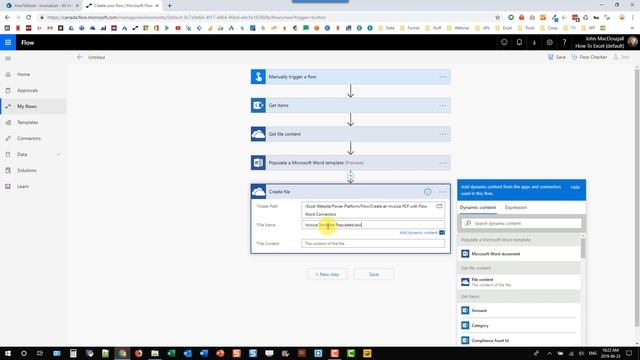Screen dimensions: 640x360
Task: Open the settings gear icon
Action: (549, 42)
